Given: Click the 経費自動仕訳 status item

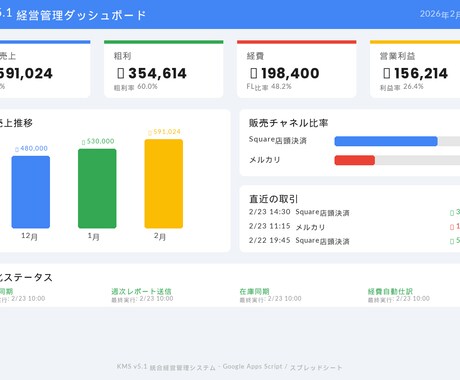Looking at the screenshot, I should (390, 291).
